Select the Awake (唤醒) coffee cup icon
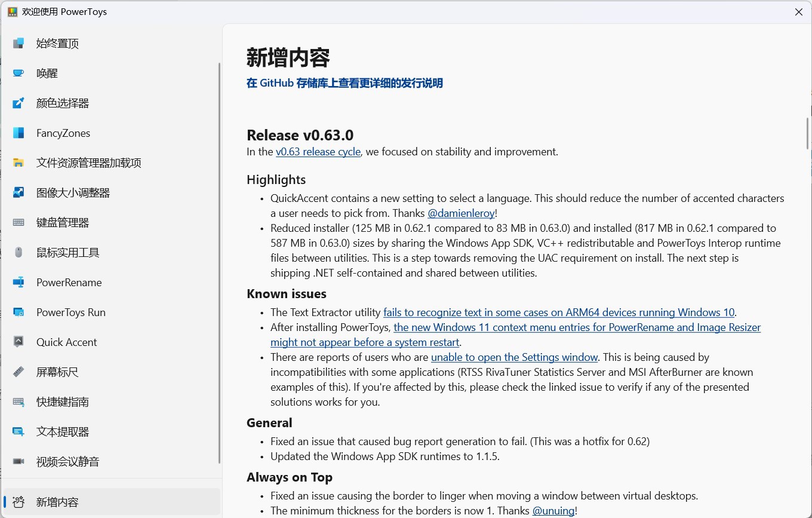The width and height of the screenshot is (812, 518). tap(19, 73)
